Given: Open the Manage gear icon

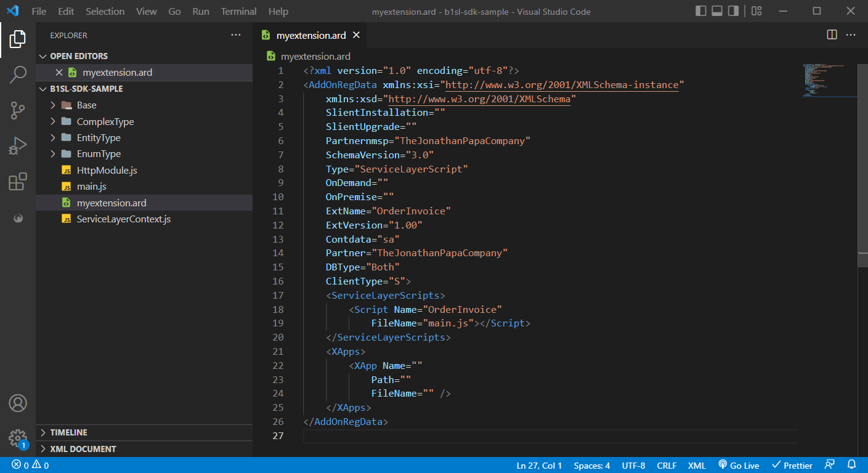Looking at the screenshot, I should [17, 439].
